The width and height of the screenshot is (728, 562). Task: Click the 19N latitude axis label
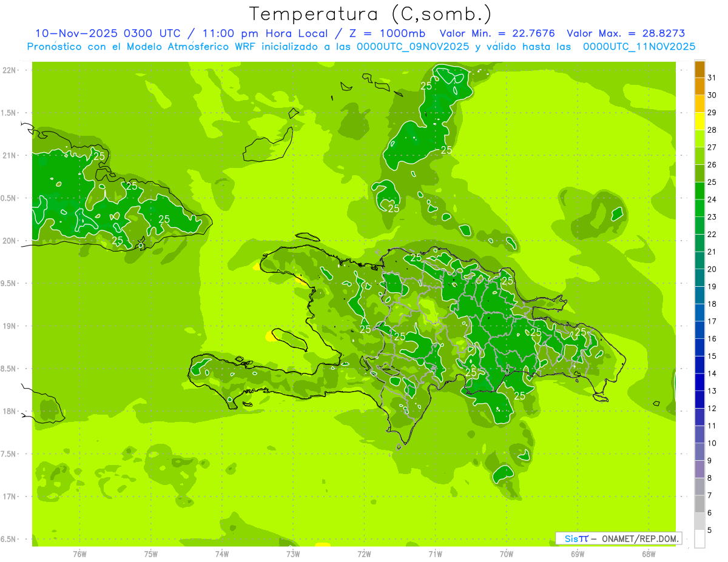9,326
